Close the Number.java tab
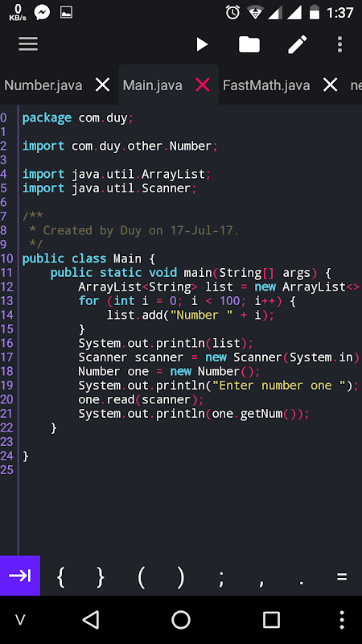This screenshot has height=644, width=362. (102, 85)
